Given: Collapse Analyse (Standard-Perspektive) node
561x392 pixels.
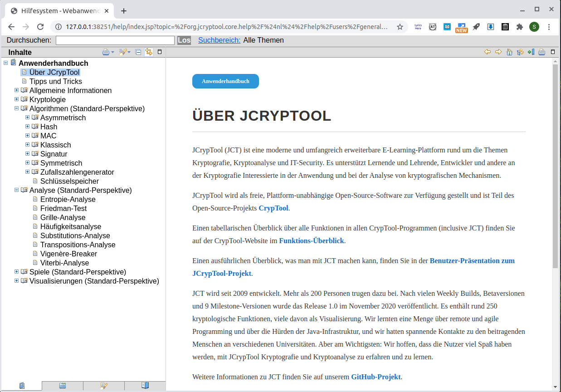Looking at the screenshot, I should (17, 190).
